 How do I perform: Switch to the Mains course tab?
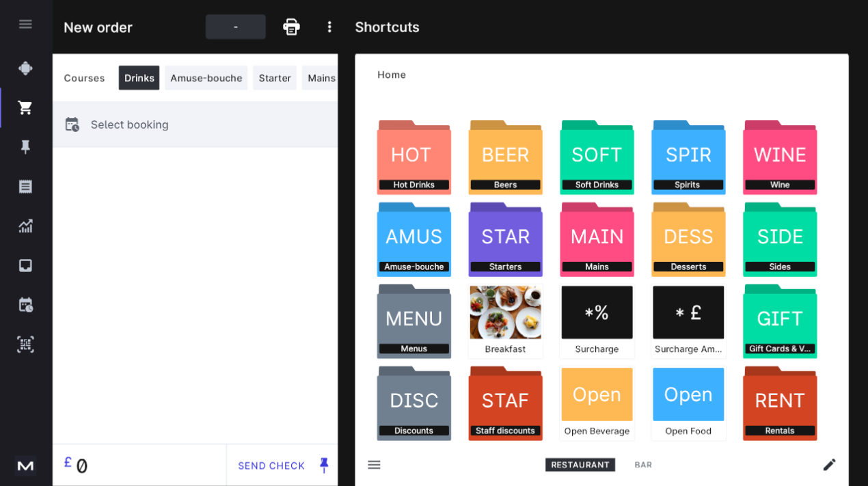(x=321, y=78)
